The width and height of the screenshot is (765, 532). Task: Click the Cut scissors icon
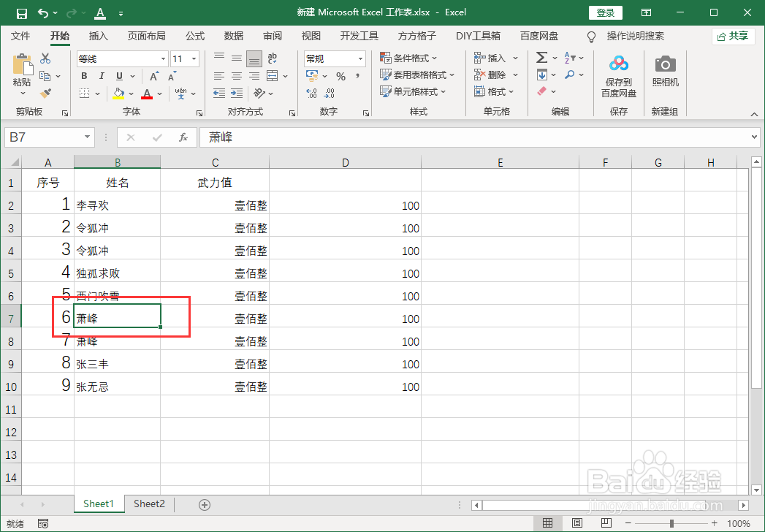coord(45,58)
